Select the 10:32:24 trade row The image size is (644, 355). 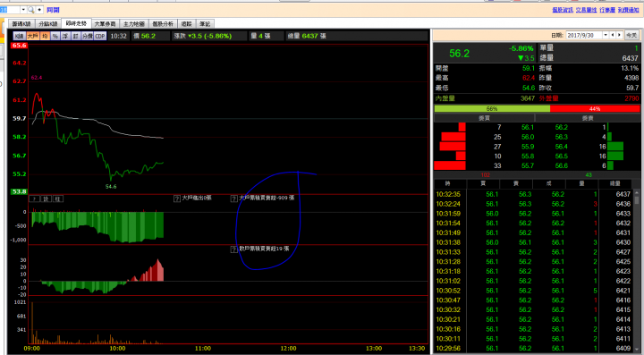(x=533, y=204)
